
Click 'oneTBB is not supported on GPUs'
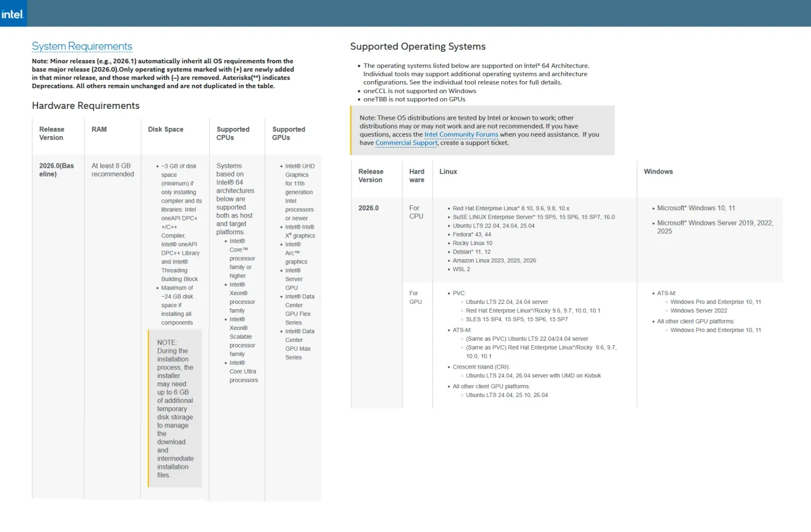tap(414, 99)
